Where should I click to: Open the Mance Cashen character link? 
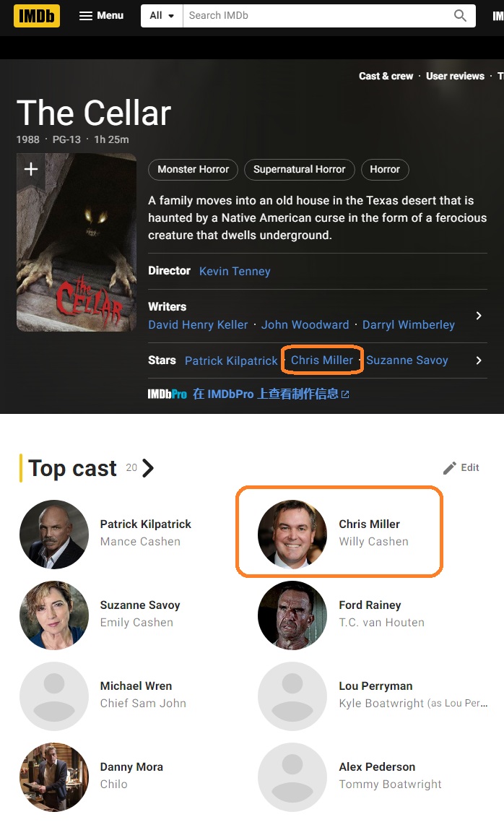[x=140, y=542]
